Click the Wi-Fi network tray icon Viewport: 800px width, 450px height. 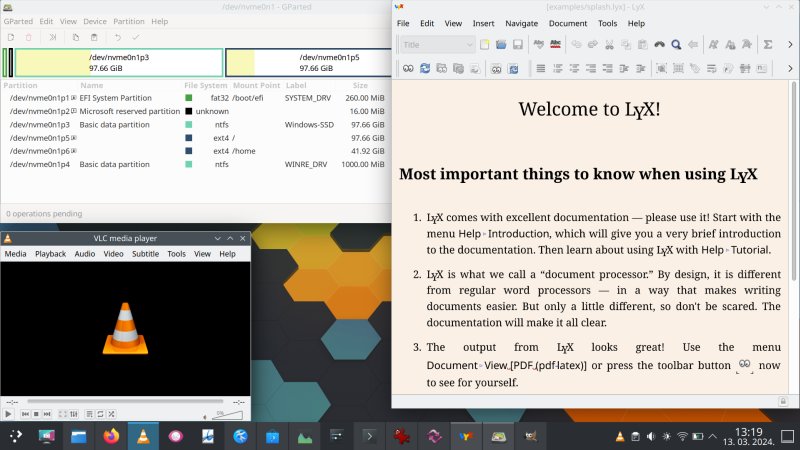point(682,436)
